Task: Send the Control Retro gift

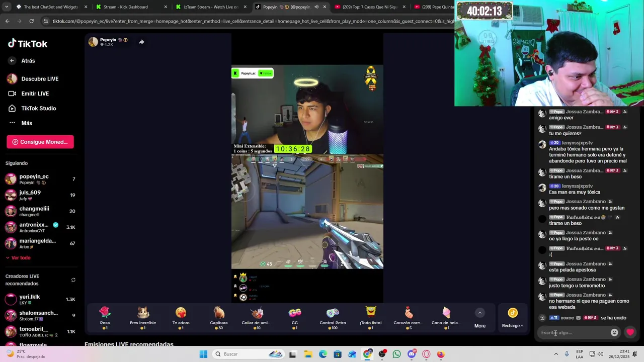Action: 333,318
